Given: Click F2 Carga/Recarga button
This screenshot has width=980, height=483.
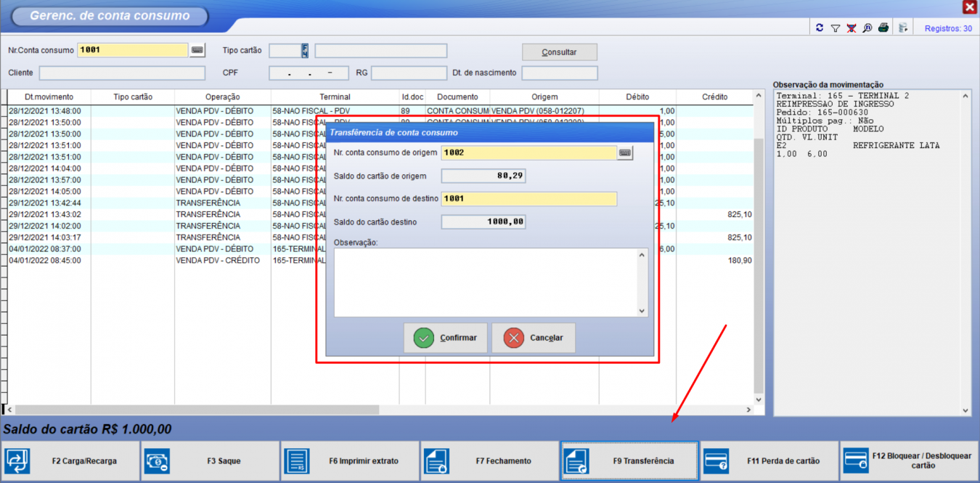Looking at the screenshot, I should (x=70, y=460).
